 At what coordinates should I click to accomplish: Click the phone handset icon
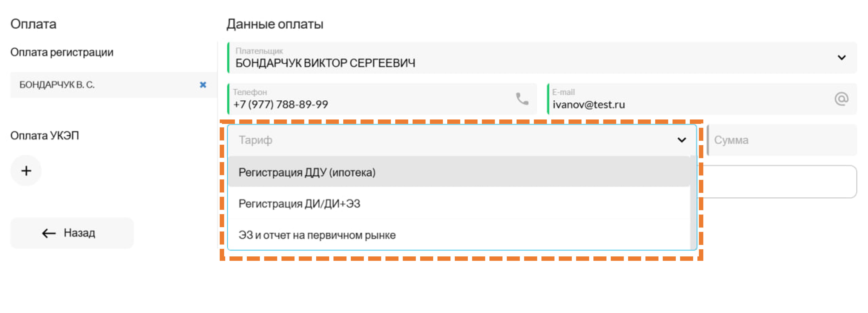coord(522,99)
